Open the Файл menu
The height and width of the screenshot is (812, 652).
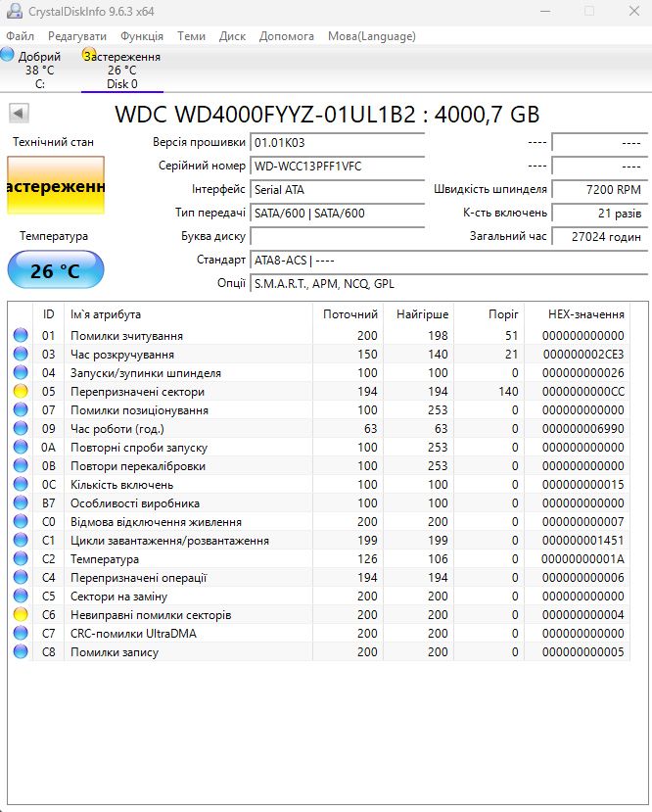(x=21, y=36)
